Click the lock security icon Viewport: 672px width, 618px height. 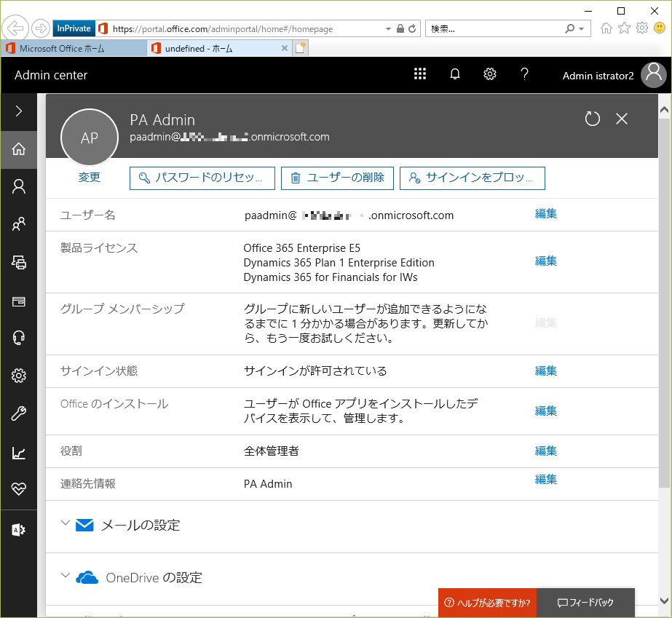[400, 28]
